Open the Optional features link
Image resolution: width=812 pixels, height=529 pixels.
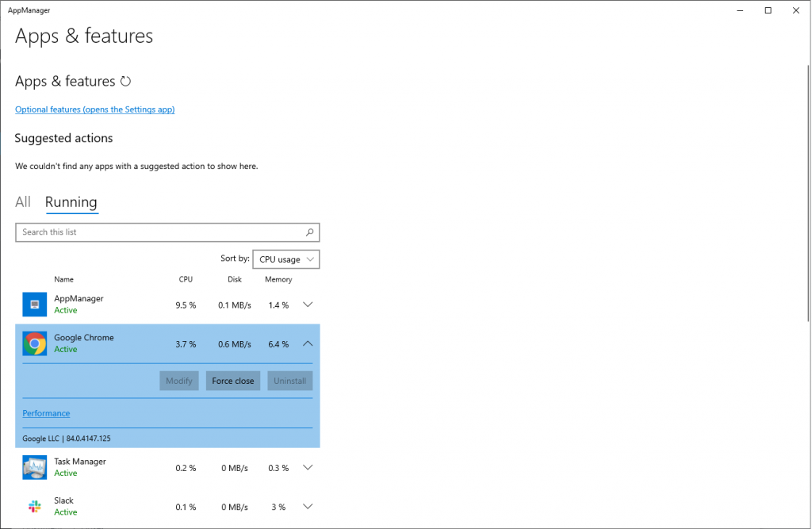(95, 109)
